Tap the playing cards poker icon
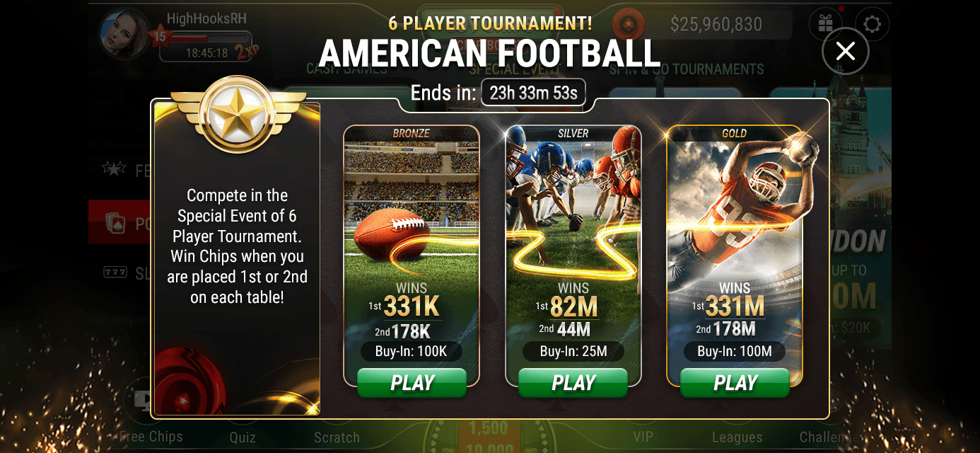Viewport: 980px width, 453px height. coord(115,224)
